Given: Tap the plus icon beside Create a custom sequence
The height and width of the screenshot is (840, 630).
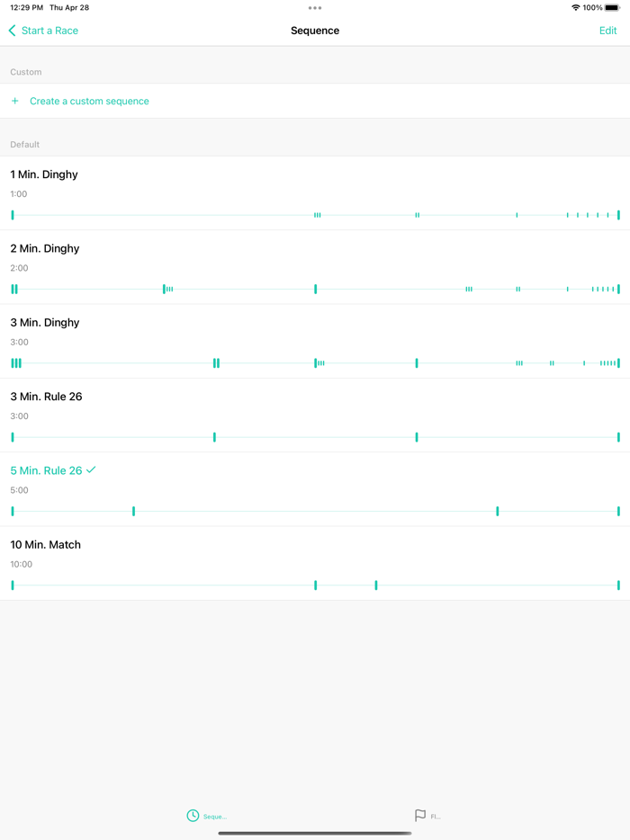Looking at the screenshot, I should click(15, 101).
